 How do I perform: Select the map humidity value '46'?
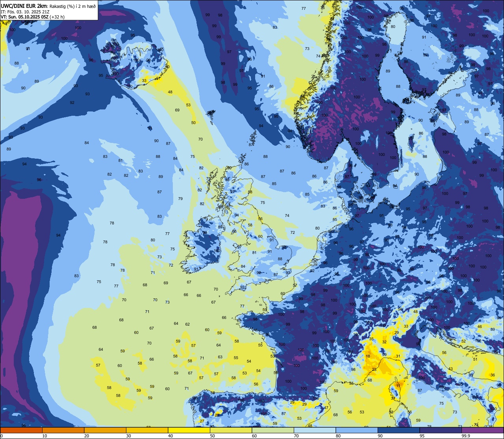point(480,327)
